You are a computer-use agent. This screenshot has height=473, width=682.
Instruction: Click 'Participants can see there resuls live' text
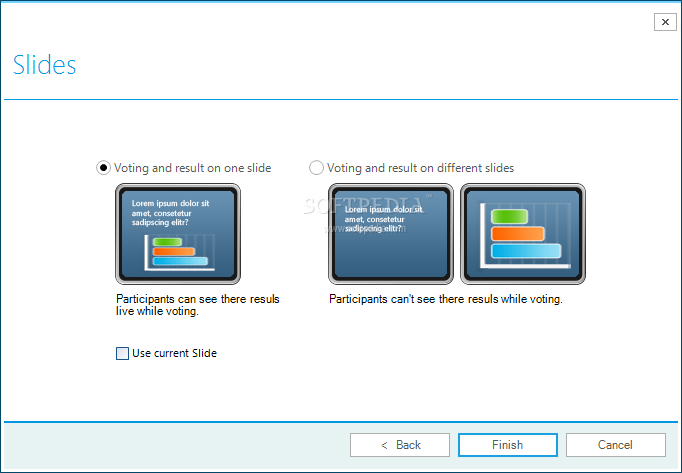tap(197, 305)
